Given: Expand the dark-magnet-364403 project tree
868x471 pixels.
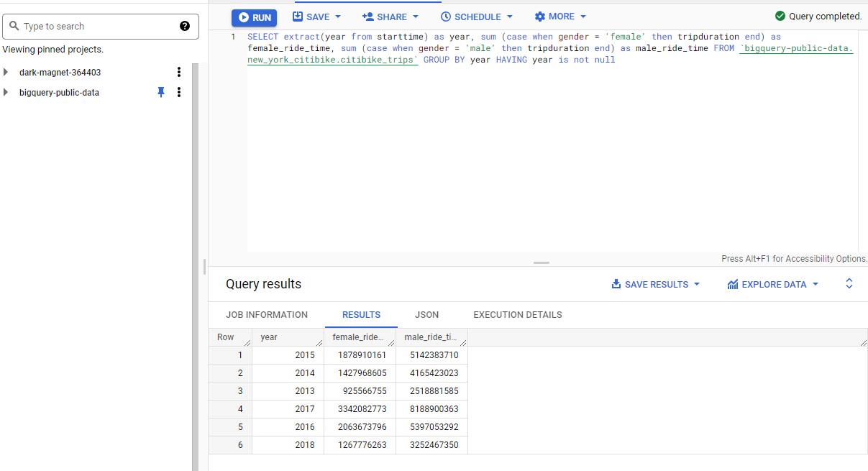Looking at the screenshot, I should tap(6, 72).
